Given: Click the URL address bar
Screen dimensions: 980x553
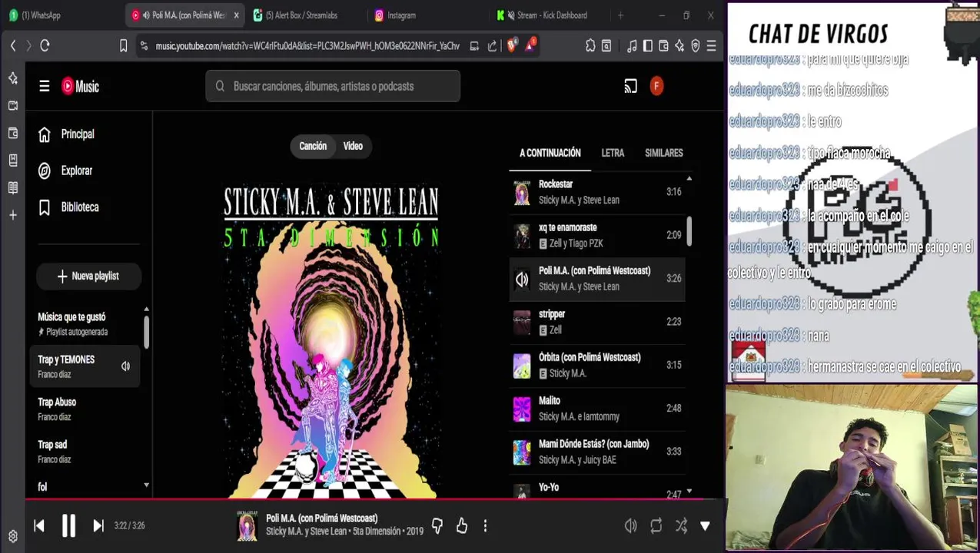Looking at the screenshot, I should 307,46.
